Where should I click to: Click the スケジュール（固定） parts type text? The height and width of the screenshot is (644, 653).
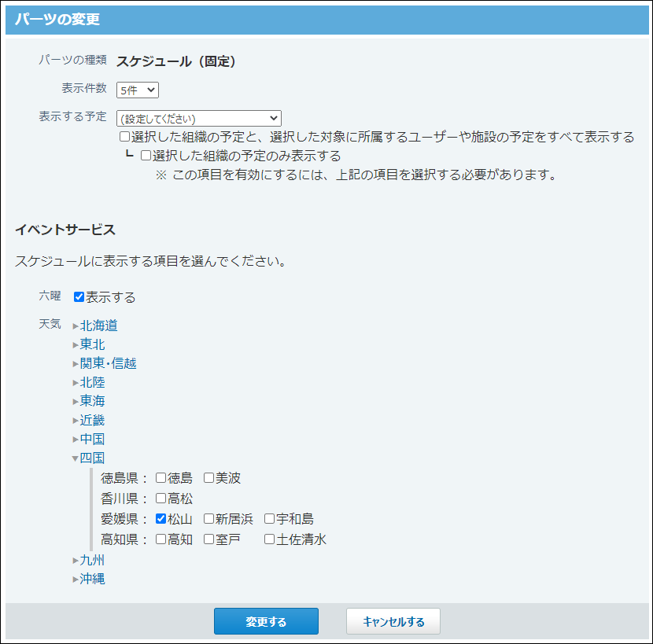pyautogui.click(x=176, y=61)
